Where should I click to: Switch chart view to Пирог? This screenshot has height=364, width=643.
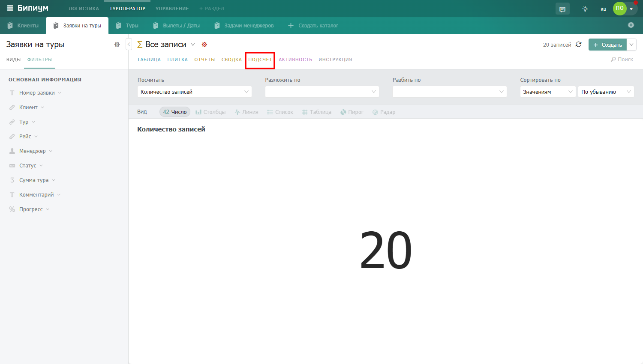point(352,112)
